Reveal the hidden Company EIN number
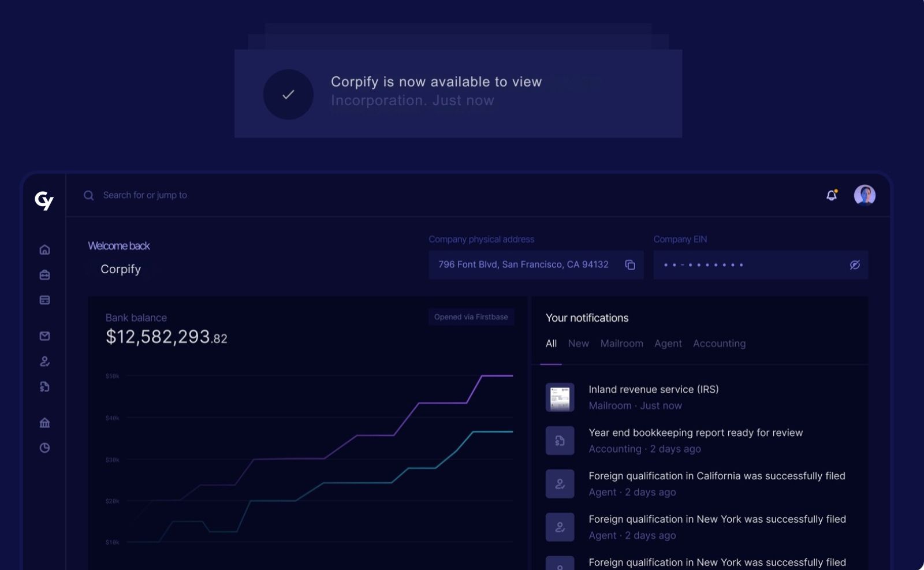 855,264
